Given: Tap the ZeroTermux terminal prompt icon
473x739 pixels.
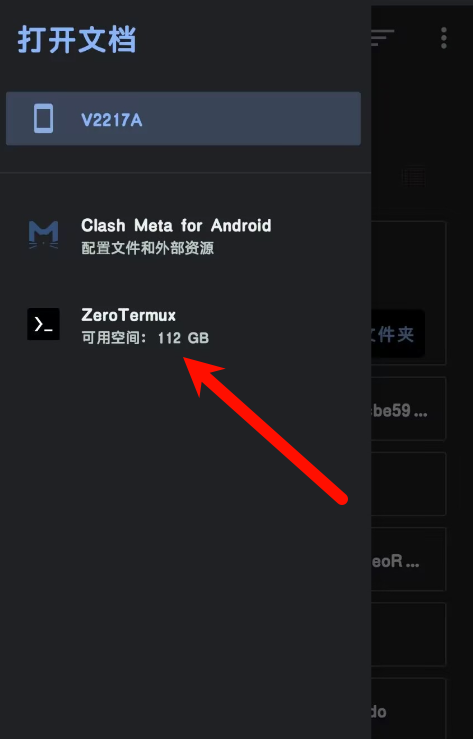Looking at the screenshot, I should point(43,324).
